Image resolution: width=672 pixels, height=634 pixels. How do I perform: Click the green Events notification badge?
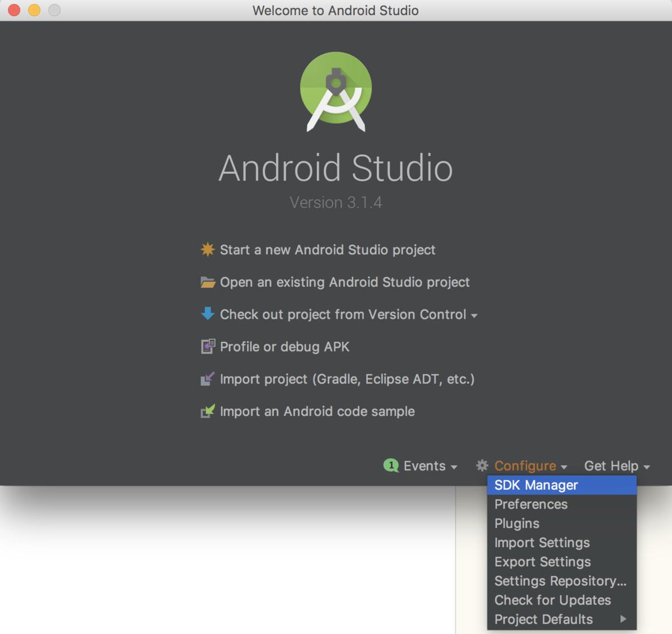click(391, 465)
